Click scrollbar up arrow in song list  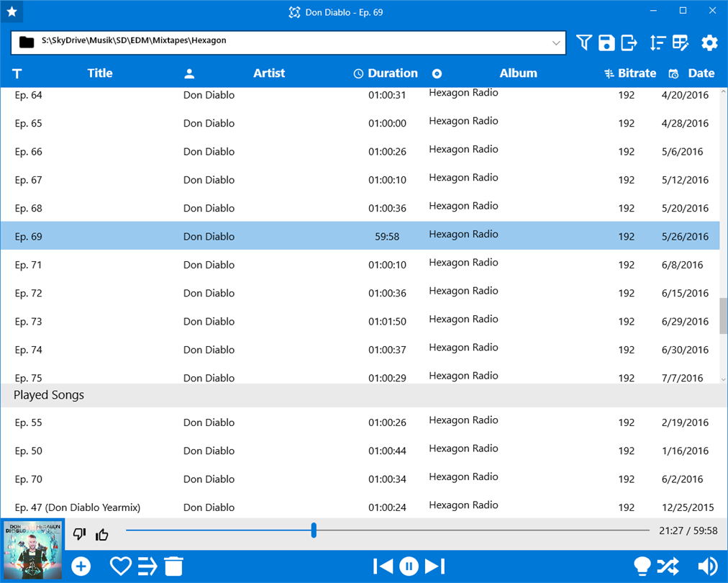pyautogui.click(x=724, y=92)
